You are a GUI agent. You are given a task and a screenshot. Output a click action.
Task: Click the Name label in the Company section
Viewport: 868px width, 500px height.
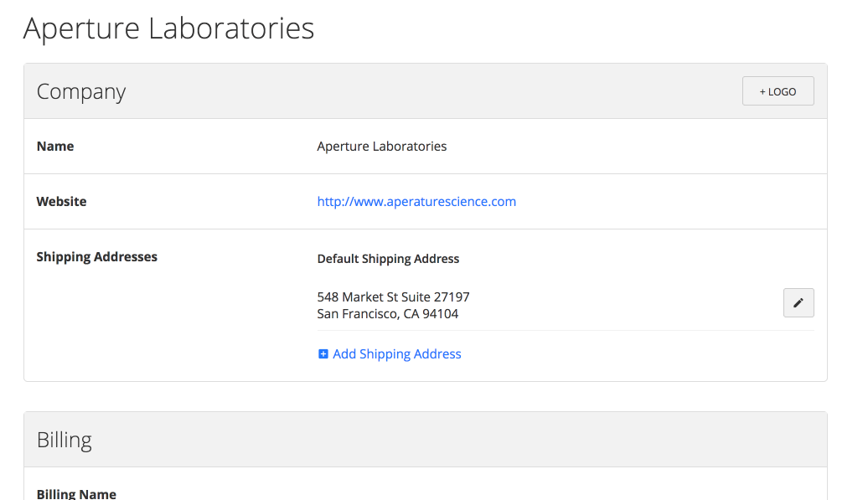tap(54, 146)
